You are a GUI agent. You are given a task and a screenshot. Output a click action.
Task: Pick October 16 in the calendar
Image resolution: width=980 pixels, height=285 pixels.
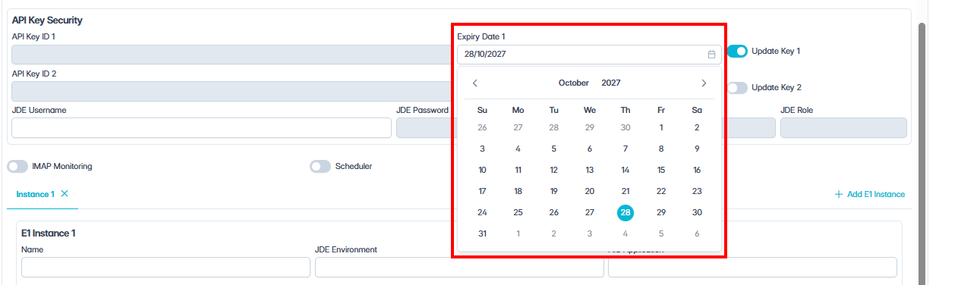tap(697, 170)
